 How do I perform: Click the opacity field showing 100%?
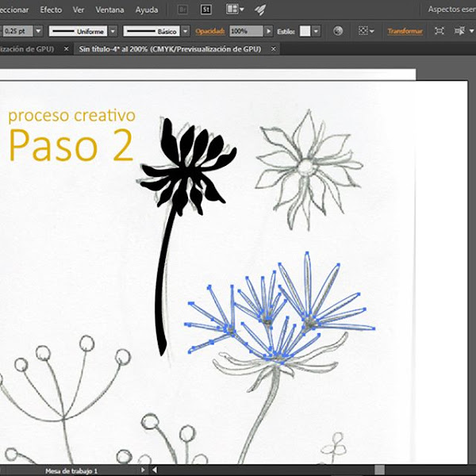246,31
